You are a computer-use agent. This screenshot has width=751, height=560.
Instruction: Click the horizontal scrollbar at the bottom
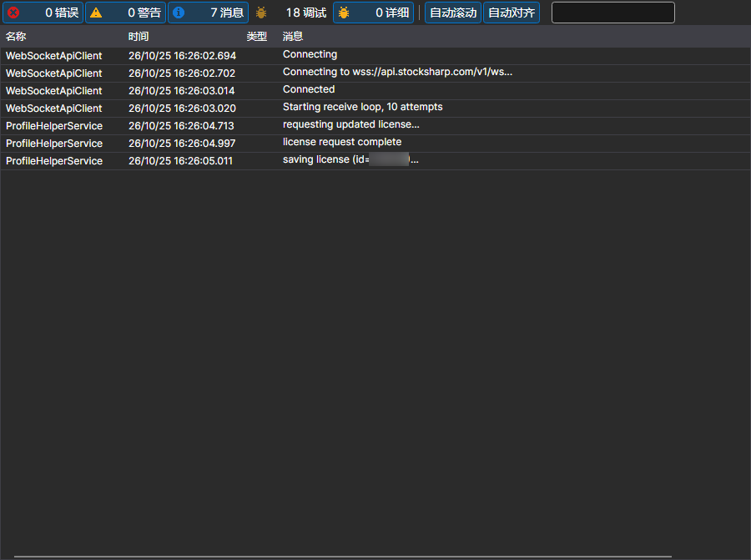tap(342, 557)
